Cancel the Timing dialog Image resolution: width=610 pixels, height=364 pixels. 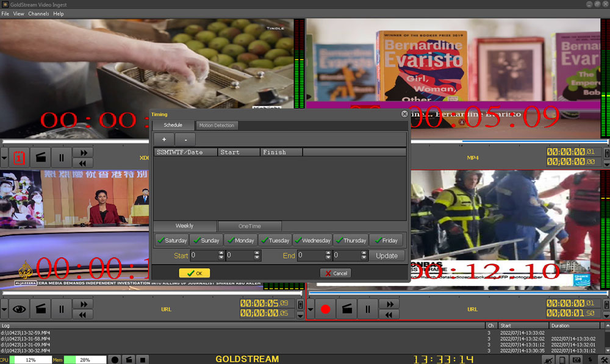pyautogui.click(x=335, y=273)
